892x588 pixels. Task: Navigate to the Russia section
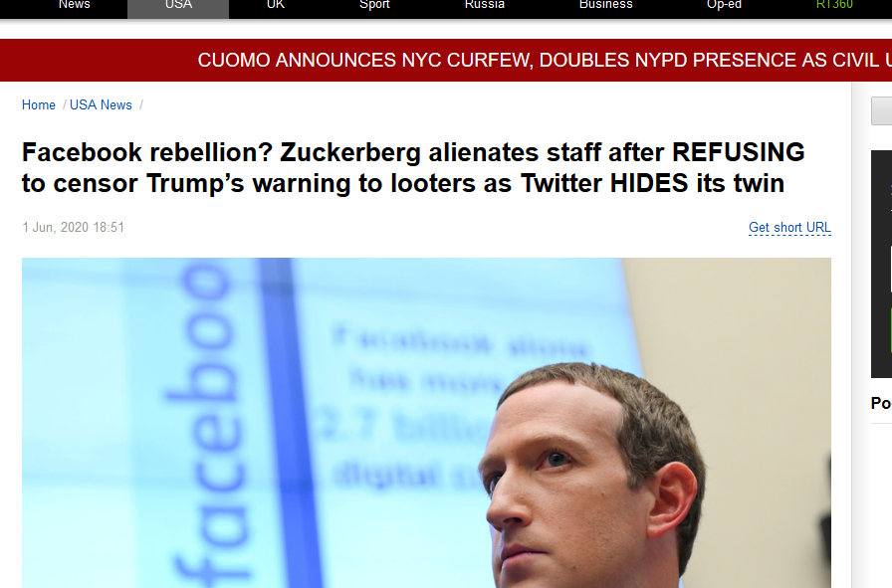coord(485,6)
